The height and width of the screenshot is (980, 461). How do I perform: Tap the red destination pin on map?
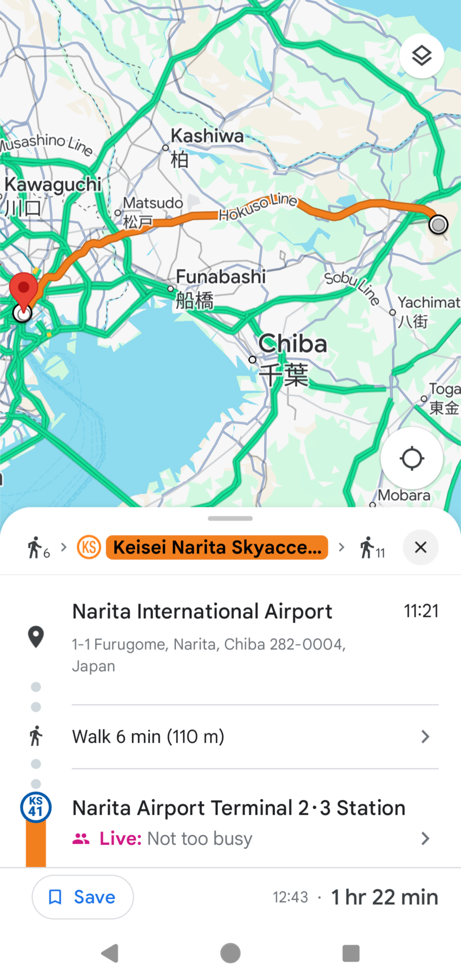click(24, 289)
